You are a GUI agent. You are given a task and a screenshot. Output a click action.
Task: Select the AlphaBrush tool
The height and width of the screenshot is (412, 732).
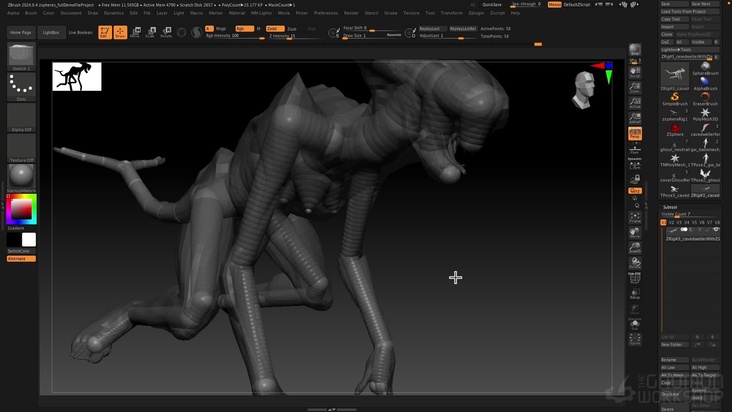pos(705,84)
